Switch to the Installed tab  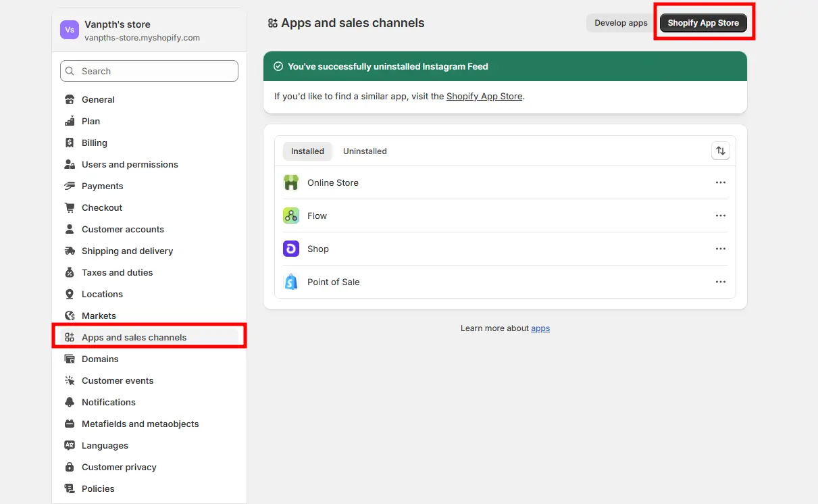pos(307,151)
